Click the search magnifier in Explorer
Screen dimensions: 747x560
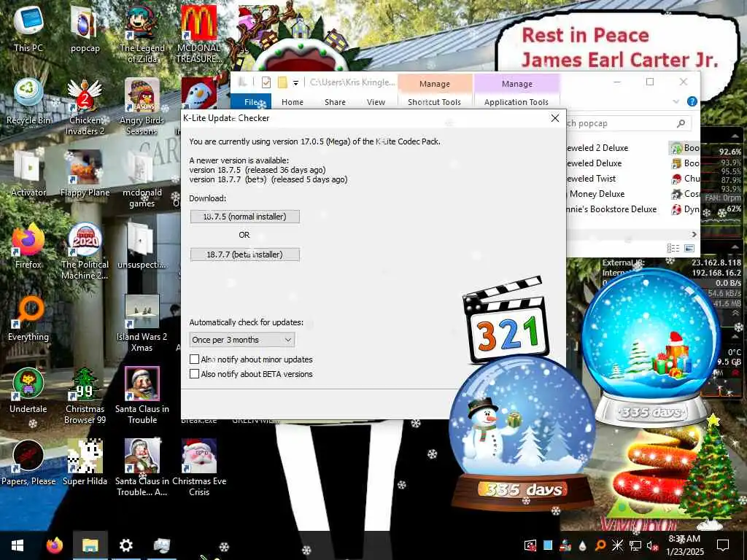coord(681,123)
